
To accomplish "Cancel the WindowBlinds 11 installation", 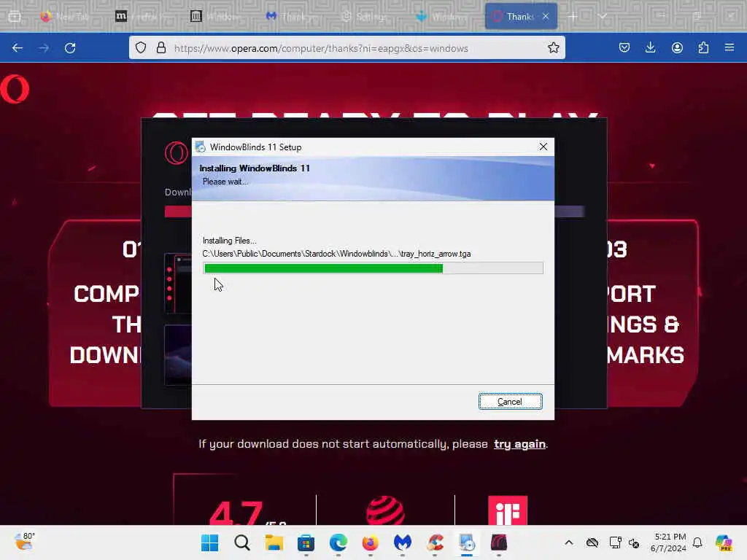I will pyautogui.click(x=510, y=402).
